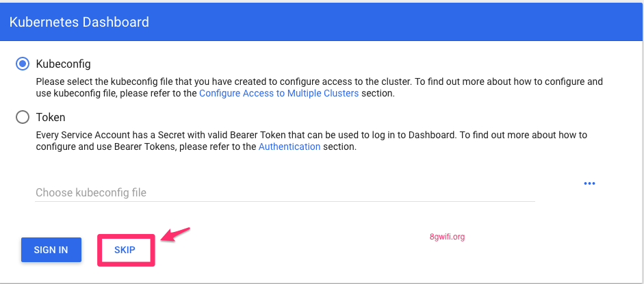Screen dimensions: 644x284
Task: Open Configure Access to Multiple Clusters link
Action: click(279, 93)
